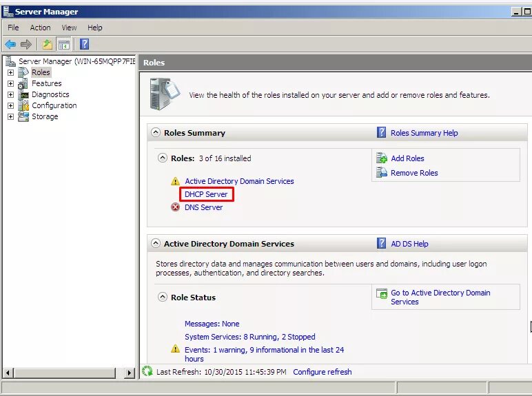Click the Diagnostics node icon in tree
The width and height of the screenshot is (532, 396).
point(23,94)
